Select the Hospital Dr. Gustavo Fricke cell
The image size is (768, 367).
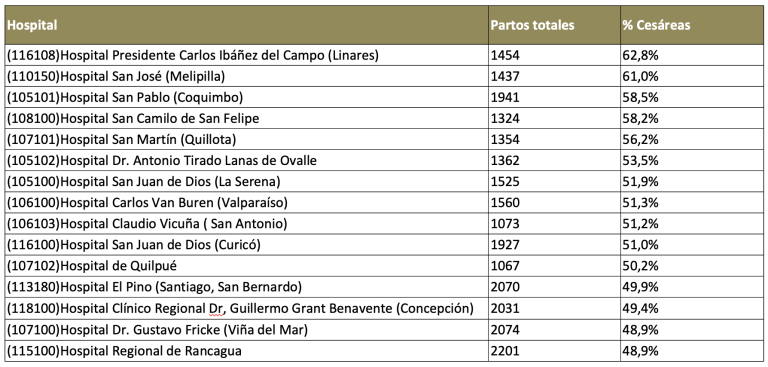point(247,330)
